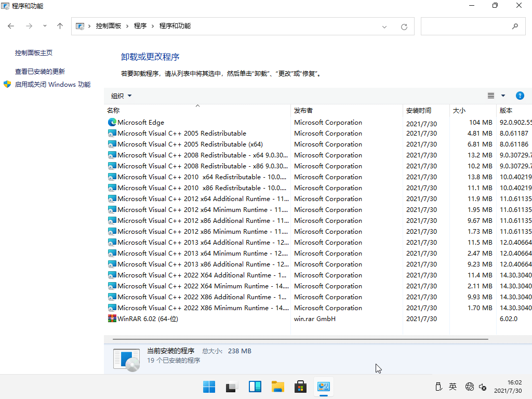
Task: Click the muted volume icon in system tray
Action: pos(483,387)
